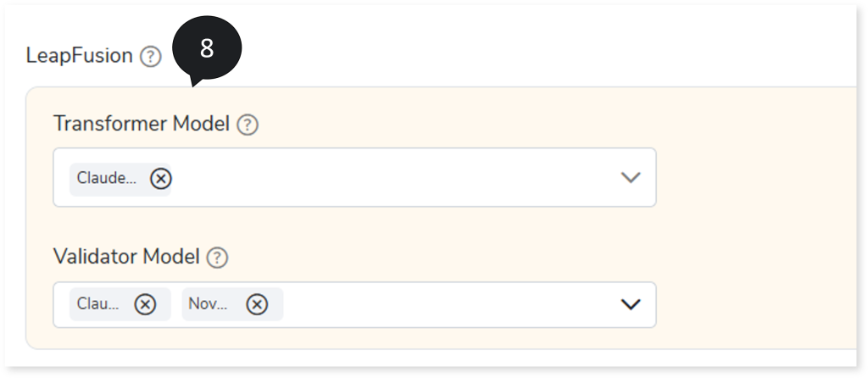Expand the Validator Model dropdown chevron

point(630,304)
